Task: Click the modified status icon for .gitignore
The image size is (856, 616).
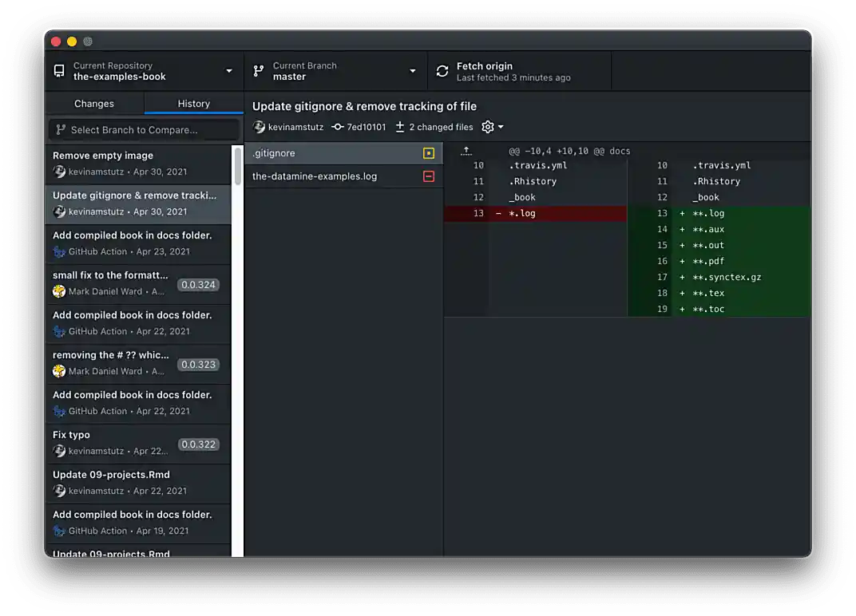Action: pos(429,153)
